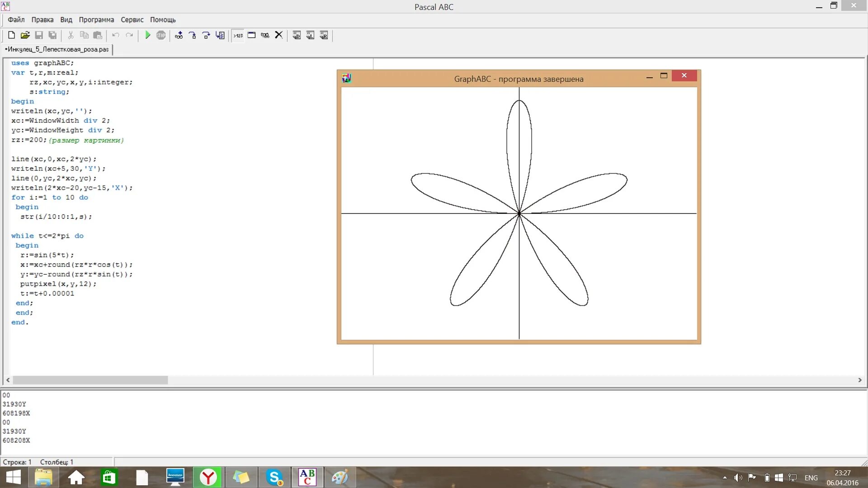The height and width of the screenshot is (488, 868).
Task: Click the Stop program icon
Action: pos(161,35)
